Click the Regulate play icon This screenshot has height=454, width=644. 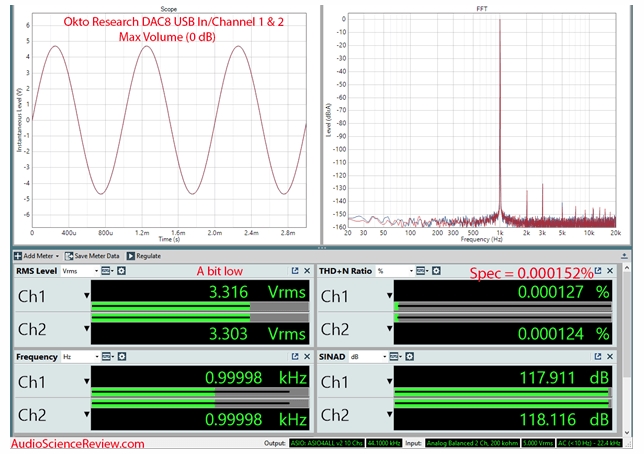click(x=130, y=256)
